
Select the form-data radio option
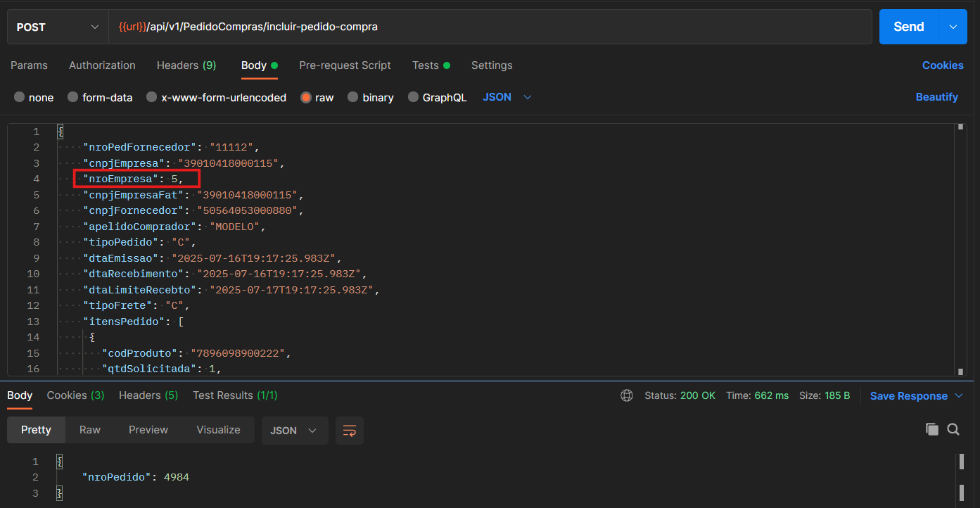(x=73, y=98)
